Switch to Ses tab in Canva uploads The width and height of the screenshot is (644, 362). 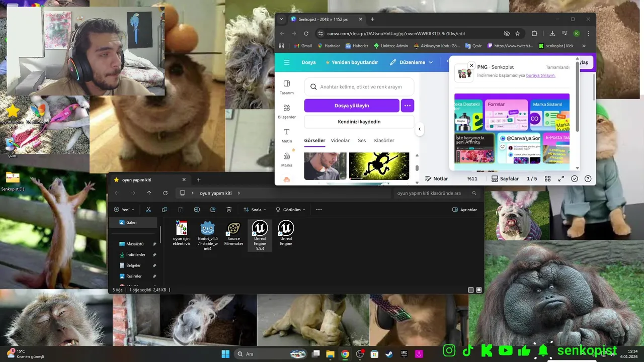click(x=362, y=141)
